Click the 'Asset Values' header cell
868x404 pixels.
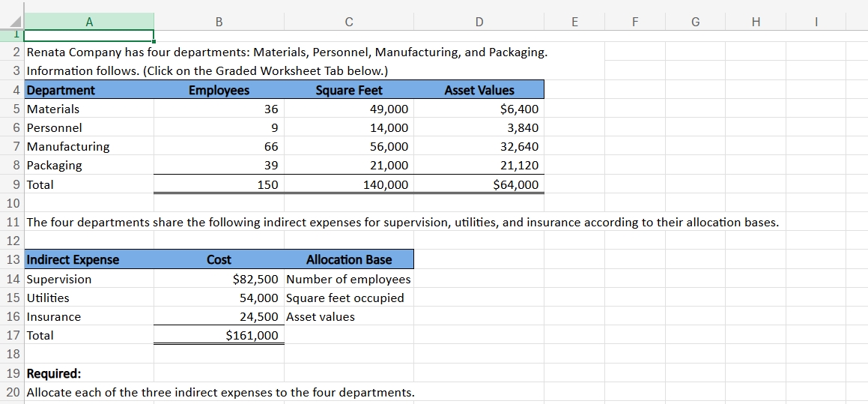click(x=479, y=91)
